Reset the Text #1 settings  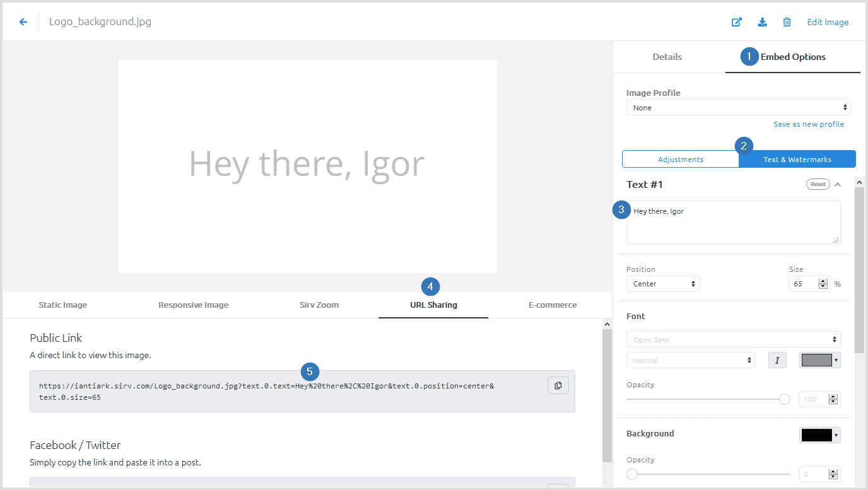pos(818,184)
